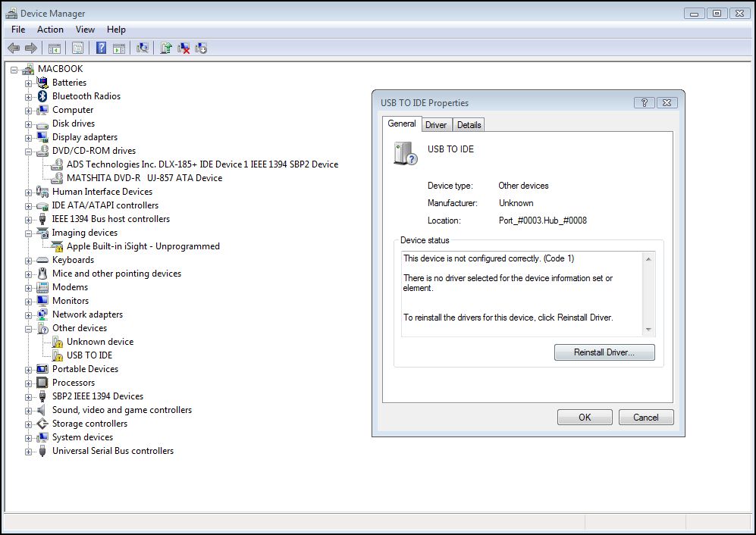Open Help via the blue question mark icon
The image size is (756, 535).
click(x=101, y=48)
